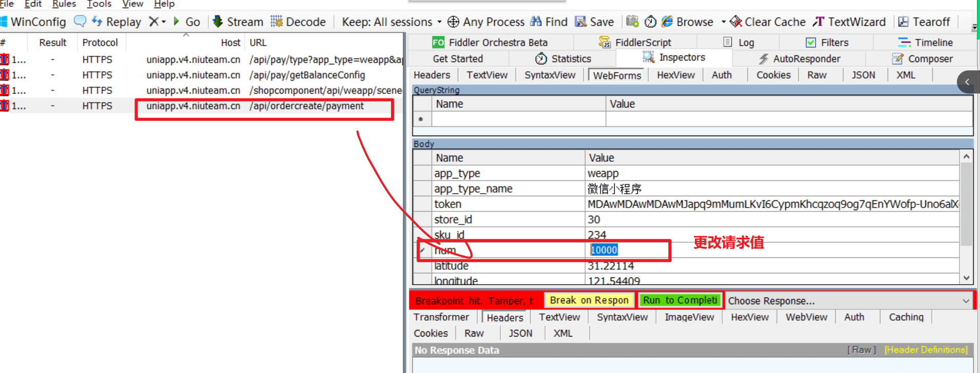
Task: Click Run to Completion button
Action: [x=680, y=300]
